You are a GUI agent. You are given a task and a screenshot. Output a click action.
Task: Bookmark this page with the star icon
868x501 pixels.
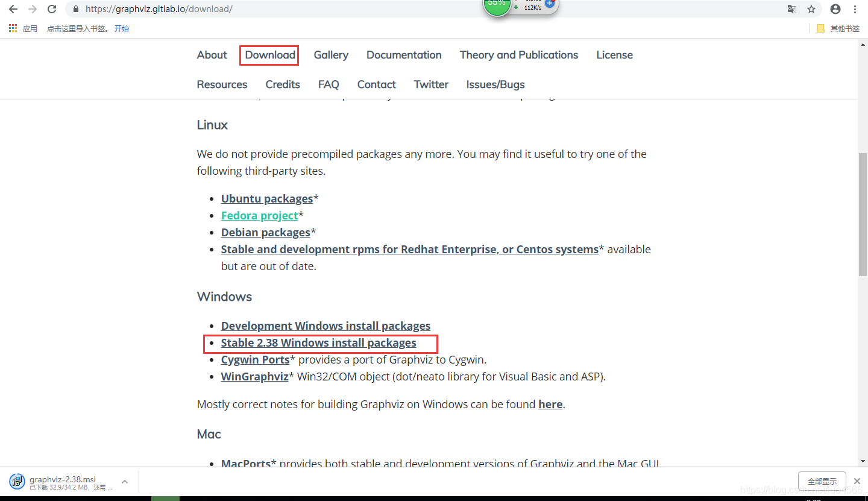[811, 9]
